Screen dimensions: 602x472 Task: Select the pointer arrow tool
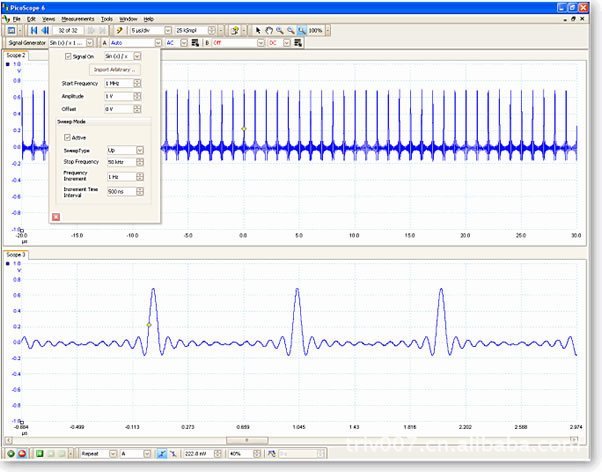[x=258, y=31]
